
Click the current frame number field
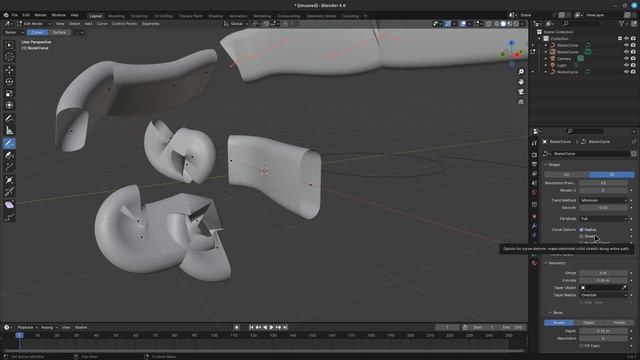tap(447, 327)
